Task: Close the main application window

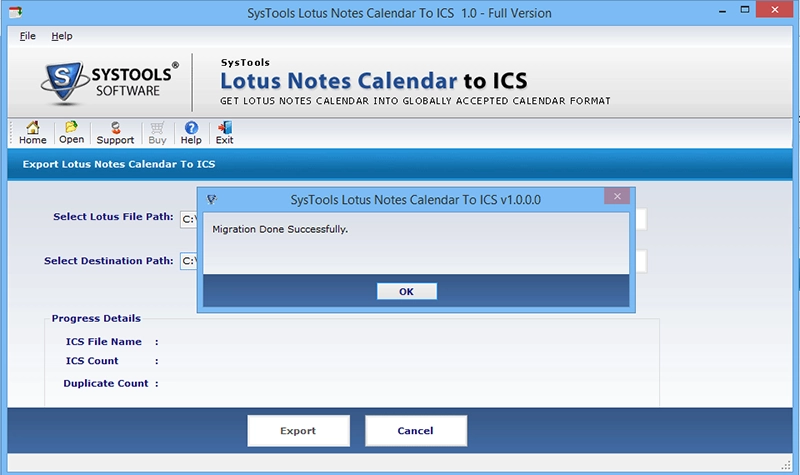Action: coord(774,10)
